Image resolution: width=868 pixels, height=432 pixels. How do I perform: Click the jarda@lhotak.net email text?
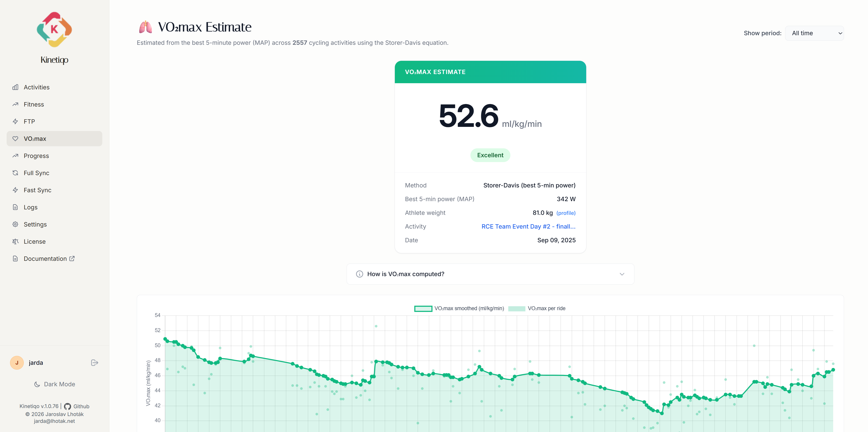click(x=54, y=421)
